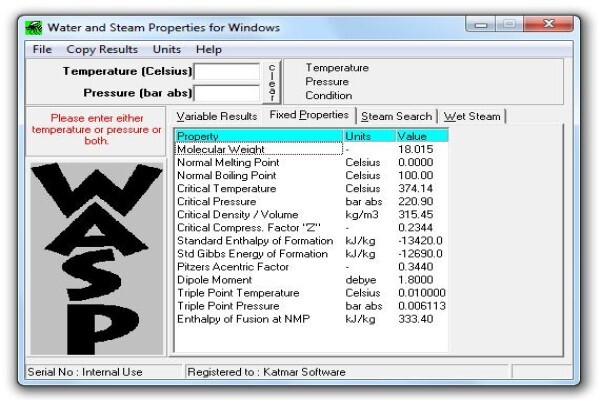Select the Pitzers Acentric Factor row
The width and height of the screenshot is (600, 400).
[x=311, y=266]
